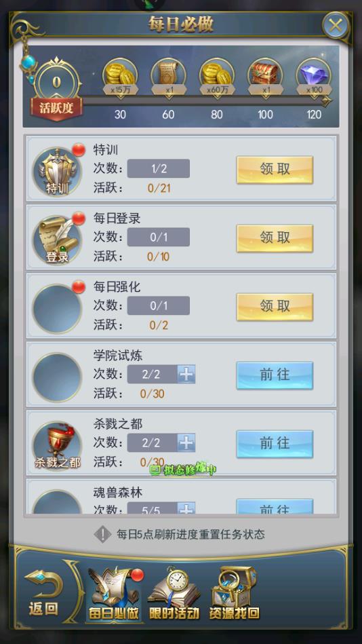Screen dimensions: 362x644
Task: Open the 资源找回 tab
Action: [235, 594]
